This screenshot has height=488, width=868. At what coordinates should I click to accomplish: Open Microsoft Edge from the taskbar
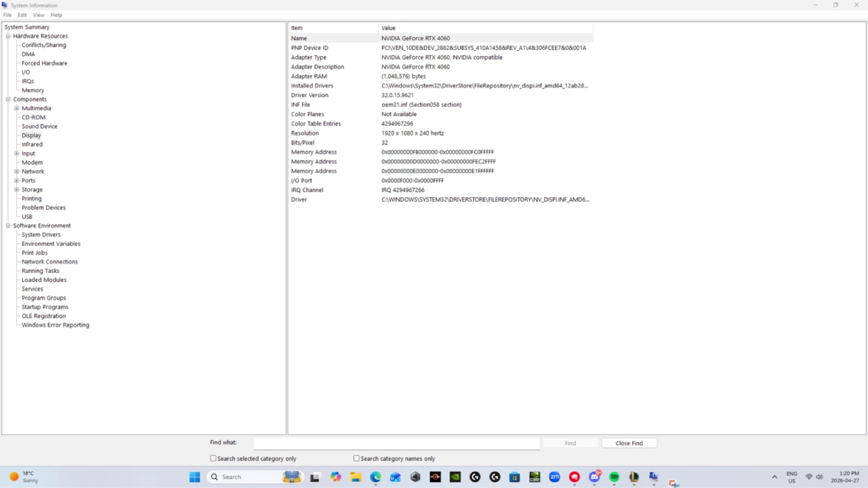(x=376, y=477)
